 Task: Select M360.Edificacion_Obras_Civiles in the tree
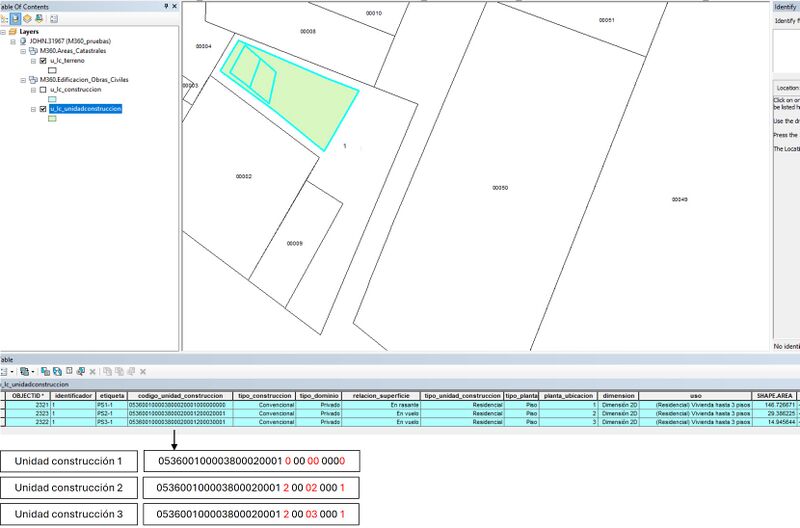point(84,80)
